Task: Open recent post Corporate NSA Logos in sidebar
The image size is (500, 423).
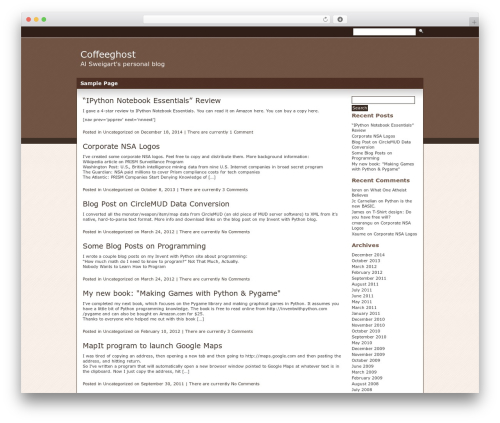Action: [373, 136]
